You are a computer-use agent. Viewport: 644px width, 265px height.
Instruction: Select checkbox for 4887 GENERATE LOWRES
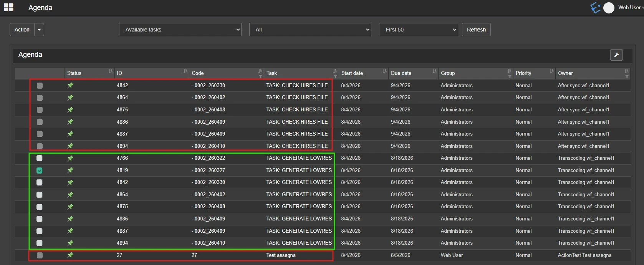pyautogui.click(x=39, y=231)
